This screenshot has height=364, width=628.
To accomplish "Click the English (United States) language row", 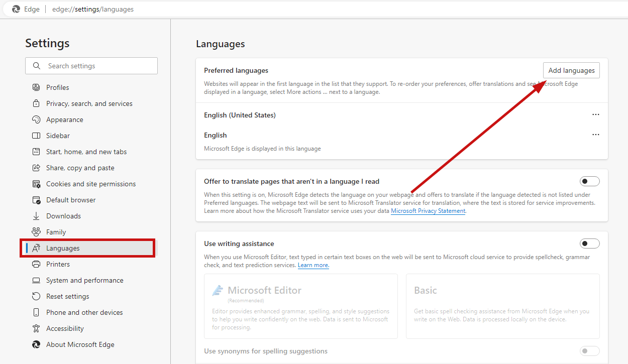I will coord(402,115).
